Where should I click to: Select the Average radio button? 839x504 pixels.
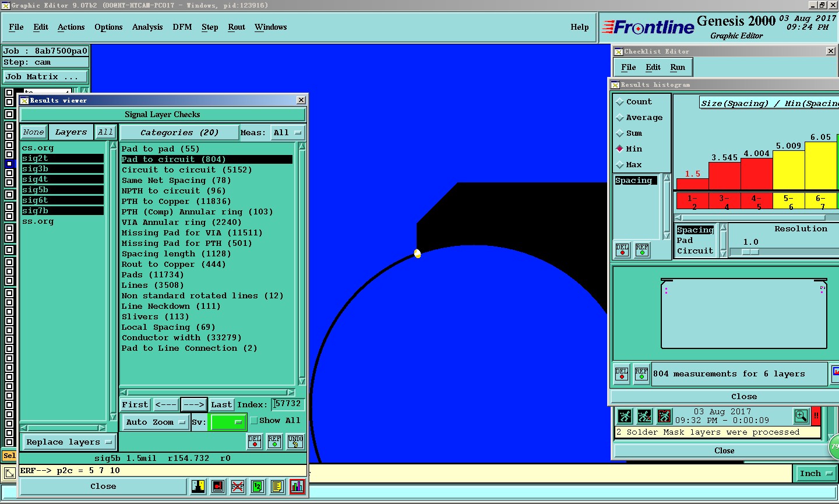[620, 118]
